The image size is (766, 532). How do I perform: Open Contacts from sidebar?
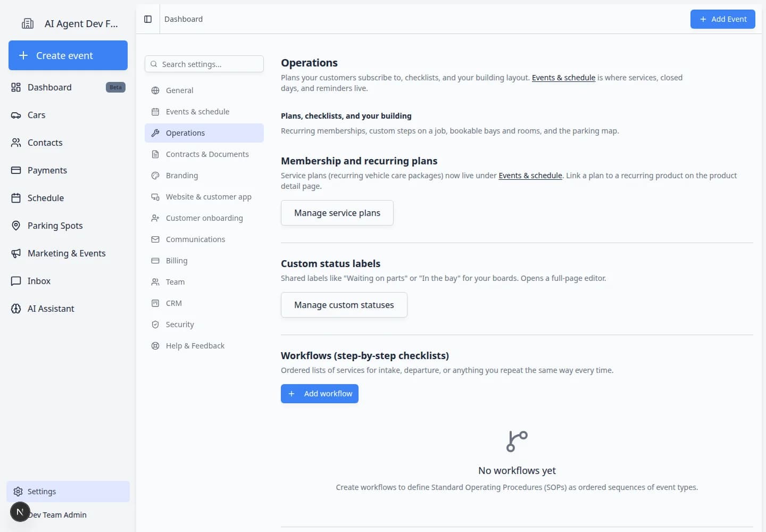[68, 143]
